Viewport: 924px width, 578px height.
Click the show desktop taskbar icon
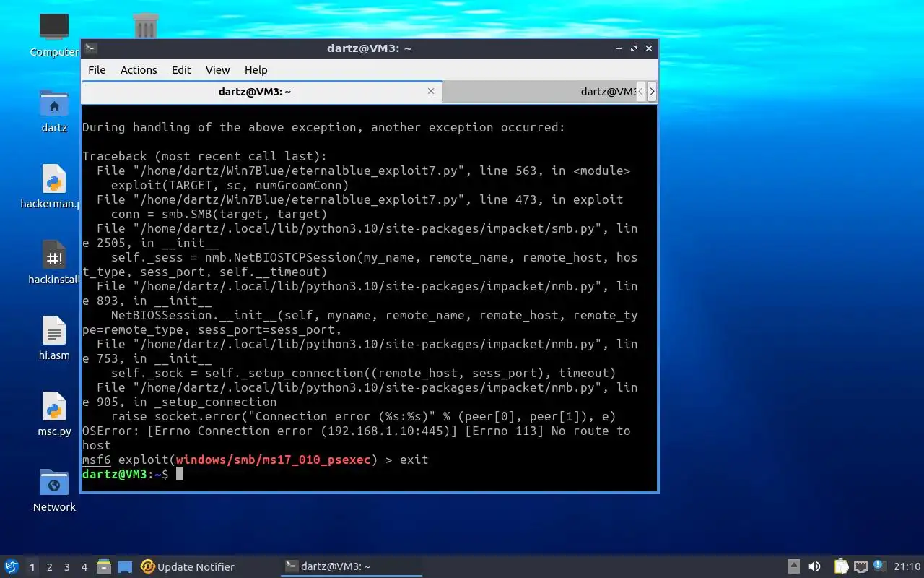coord(125,566)
